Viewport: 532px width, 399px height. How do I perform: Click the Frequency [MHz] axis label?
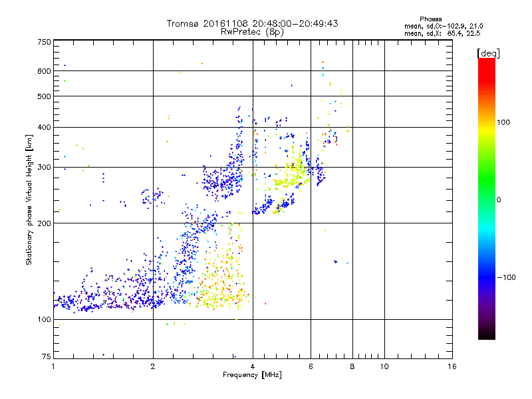click(252, 376)
